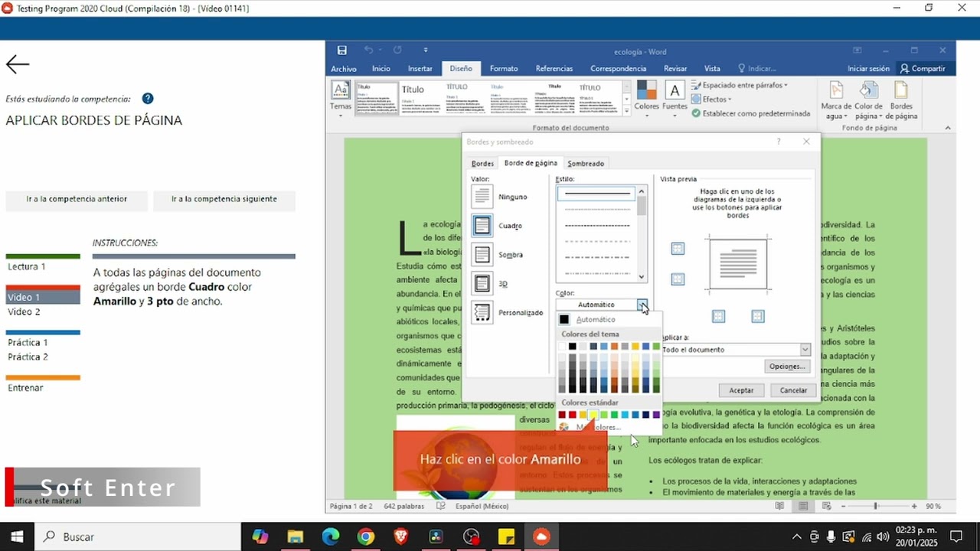Viewport: 980px width, 551px height.
Task: Open the Correspondencia ribbon tab
Action: coord(619,68)
